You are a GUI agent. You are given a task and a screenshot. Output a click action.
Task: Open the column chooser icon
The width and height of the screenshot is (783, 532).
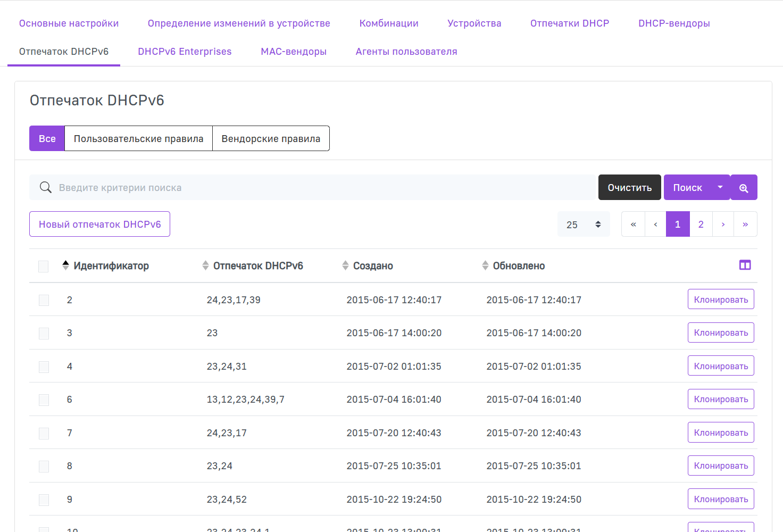click(745, 265)
